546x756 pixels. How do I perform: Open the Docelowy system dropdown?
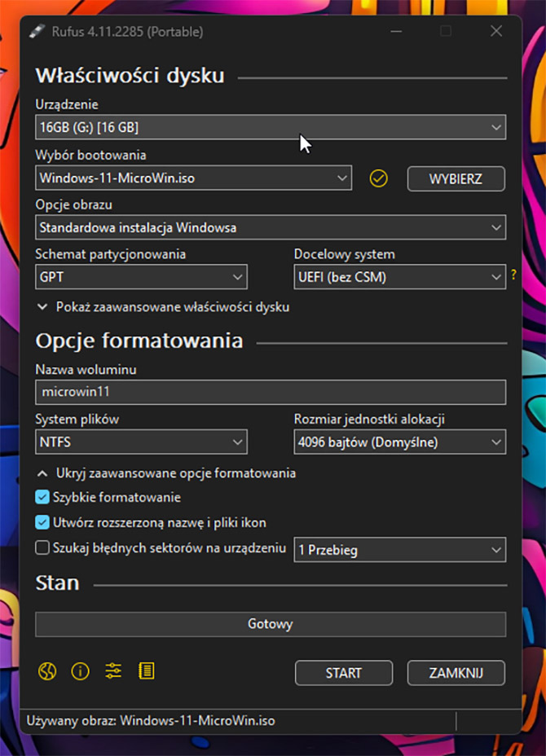pos(400,277)
